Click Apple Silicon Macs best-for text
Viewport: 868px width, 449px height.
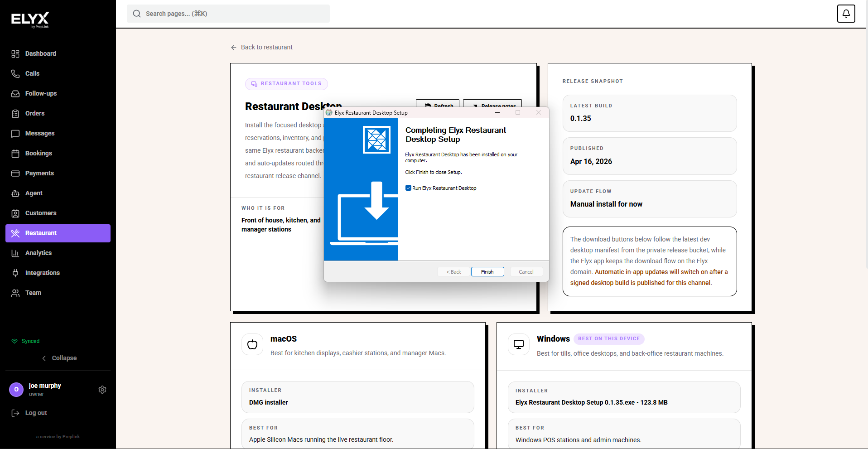[x=321, y=440]
